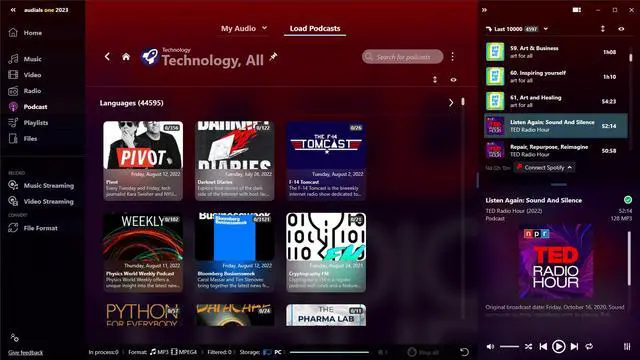
Task: Sort the playlist with up-down arrows
Action: click(603, 29)
